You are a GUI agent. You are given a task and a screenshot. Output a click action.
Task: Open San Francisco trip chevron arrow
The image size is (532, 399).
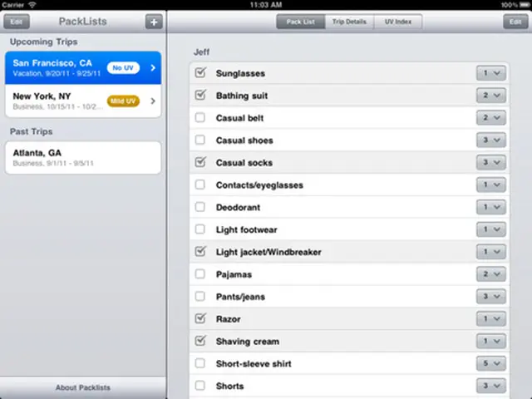tap(152, 67)
